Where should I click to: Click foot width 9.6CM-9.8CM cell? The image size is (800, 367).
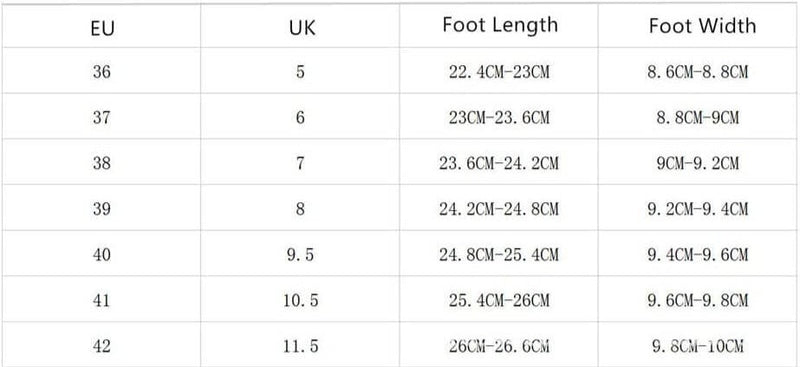[698, 299]
